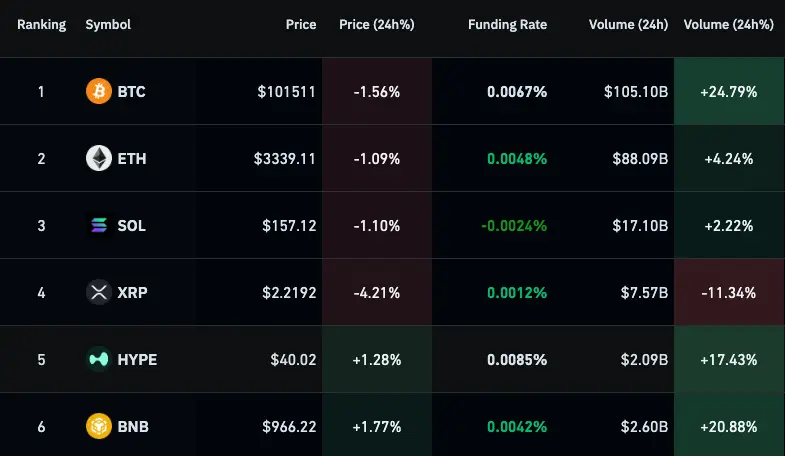
Task: Click BNB's $966.22 price value
Action: pyautogui.click(x=289, y=427)
